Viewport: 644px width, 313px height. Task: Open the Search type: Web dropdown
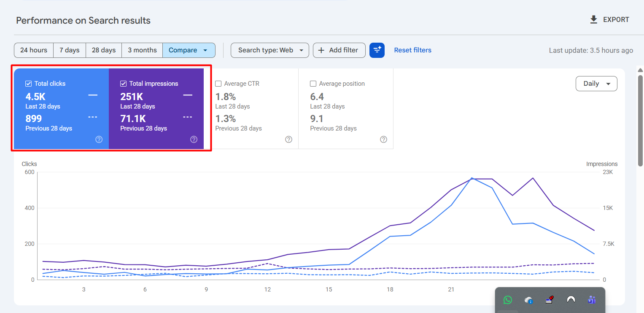270,50
